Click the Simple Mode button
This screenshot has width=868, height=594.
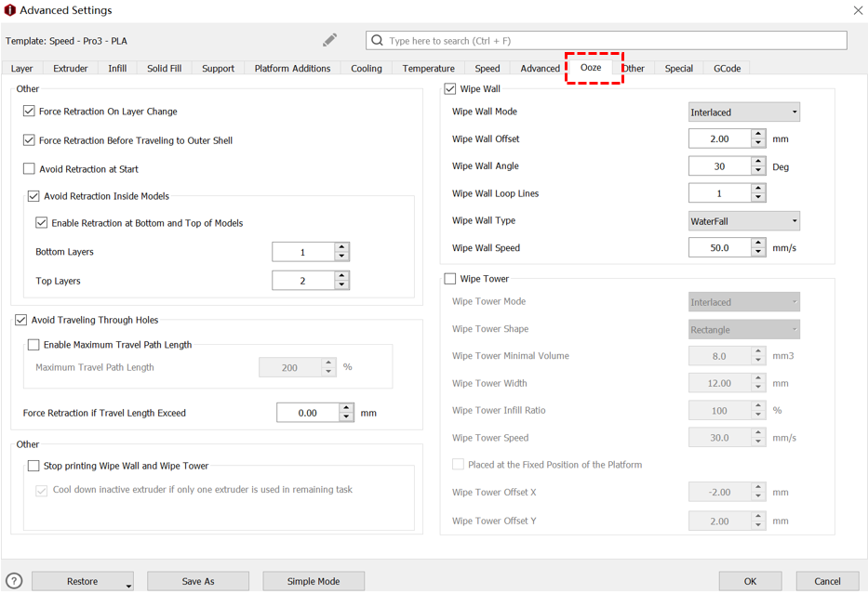[313, 581]
